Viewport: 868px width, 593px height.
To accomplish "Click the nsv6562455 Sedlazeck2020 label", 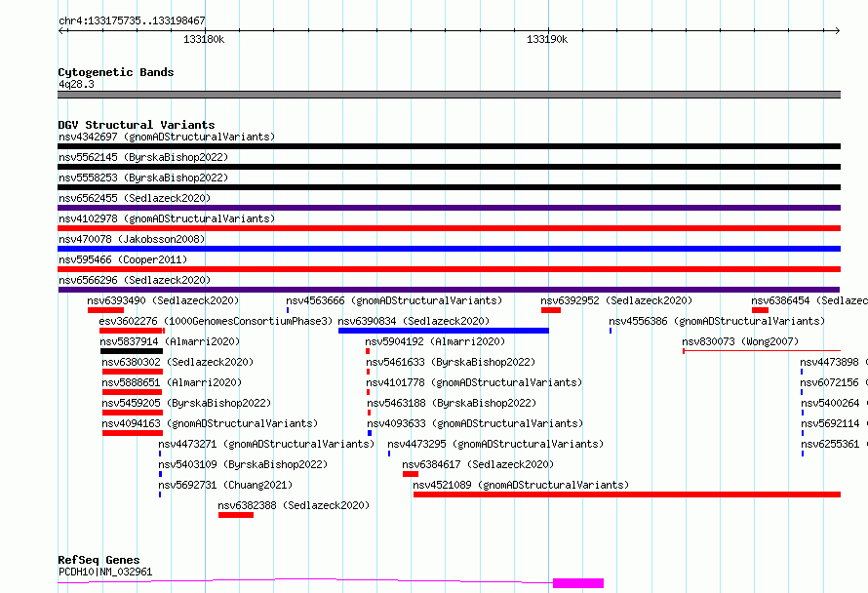I will [135, 198].
